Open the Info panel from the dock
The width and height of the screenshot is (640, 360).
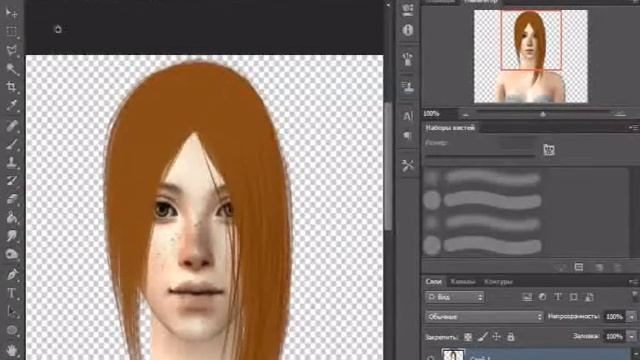[x=408, y=30]
